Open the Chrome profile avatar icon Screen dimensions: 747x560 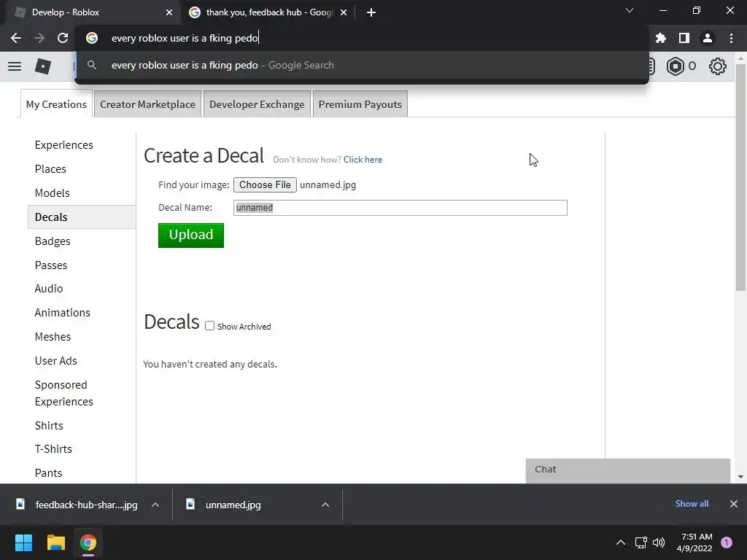[x=708, y=38]
